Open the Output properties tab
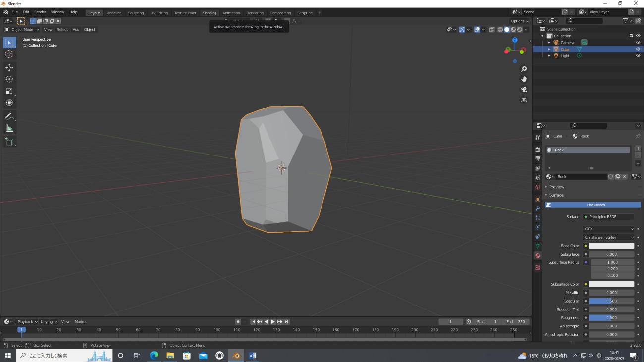This screenshot has height=362, width=644. point(537,159)
